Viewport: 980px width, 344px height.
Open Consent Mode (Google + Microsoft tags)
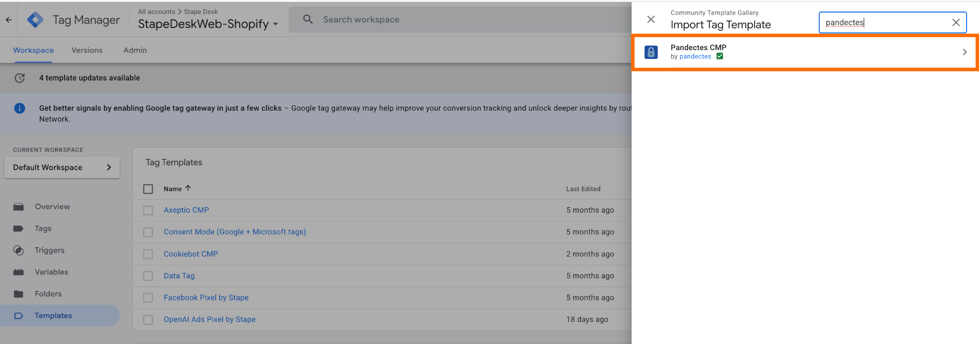click(235, 232)
